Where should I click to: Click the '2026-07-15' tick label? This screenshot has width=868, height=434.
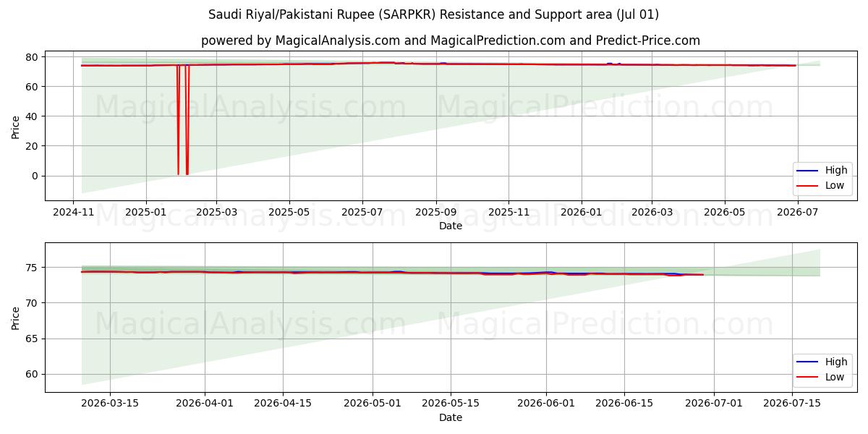(792, 404)
